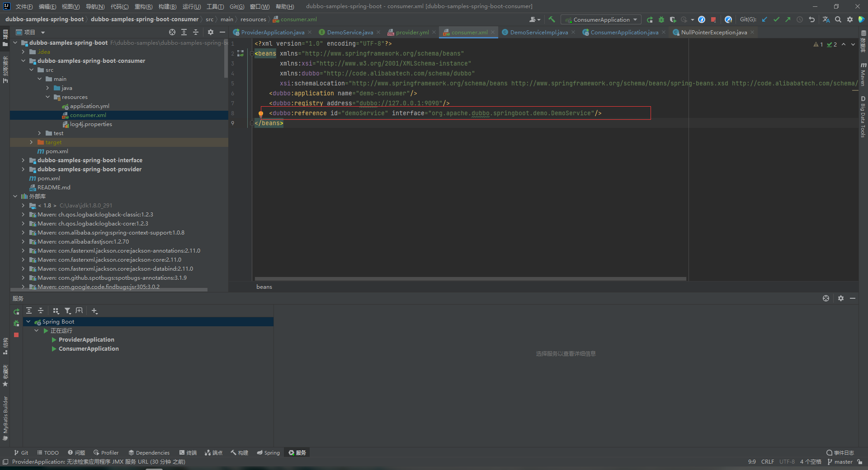The image size is (868, 470).
Task: Stop services with the red square in Services panel
Action: 16,335
